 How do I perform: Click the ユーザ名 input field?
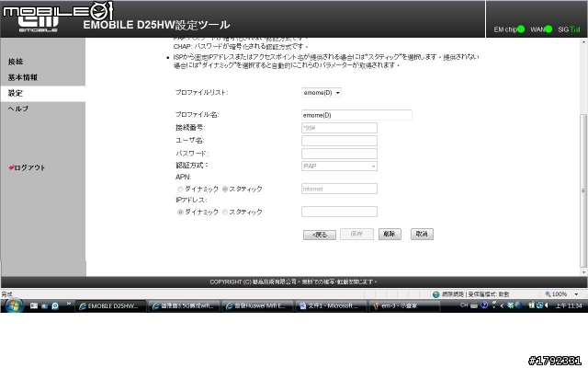coord(339,141)
